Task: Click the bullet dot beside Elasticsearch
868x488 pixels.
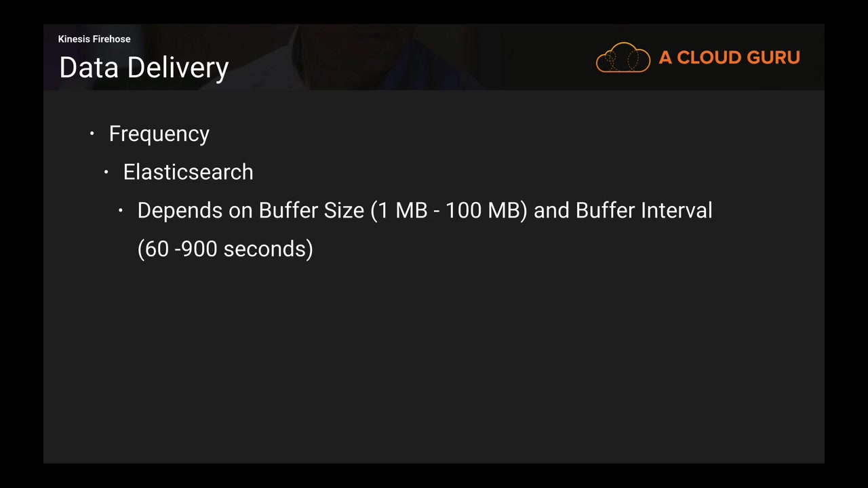Action: point(106,173)
